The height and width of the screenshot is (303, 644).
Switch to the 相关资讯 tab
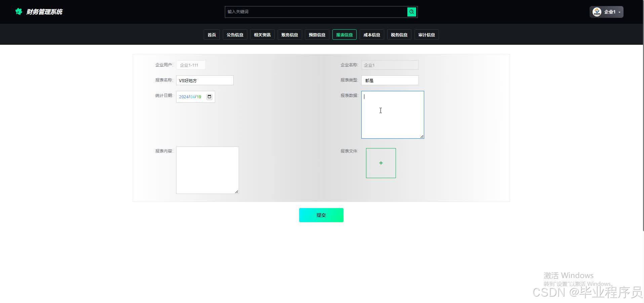pos(262,35)
